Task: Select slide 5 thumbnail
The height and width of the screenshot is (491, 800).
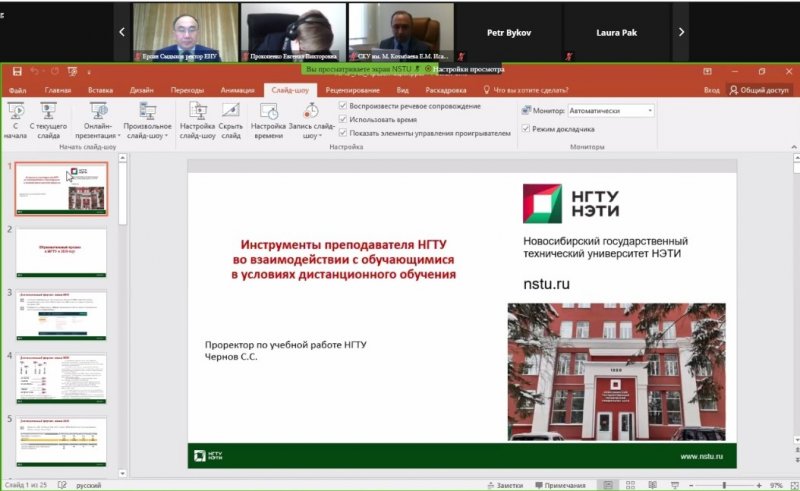Action: pyautogui.click(x=61, y=441)
